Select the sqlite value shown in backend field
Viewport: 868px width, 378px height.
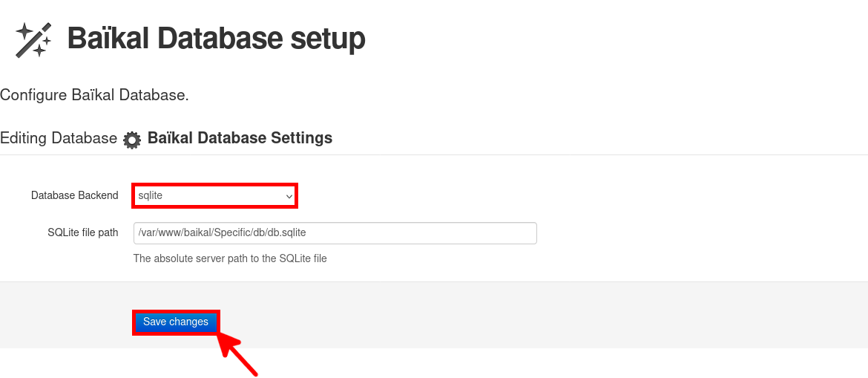[151, 195]
